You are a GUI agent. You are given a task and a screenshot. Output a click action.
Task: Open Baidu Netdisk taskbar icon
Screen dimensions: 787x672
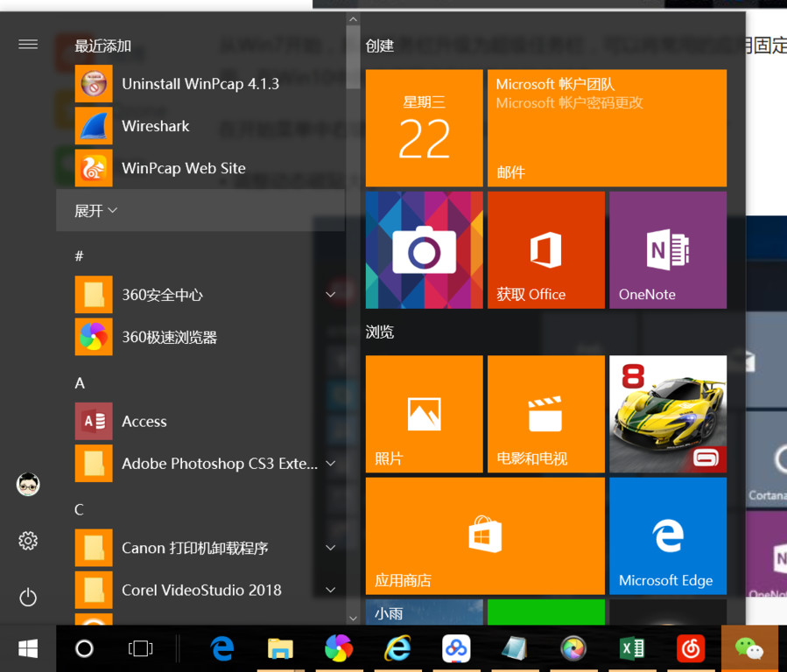(x=456, y=648)
